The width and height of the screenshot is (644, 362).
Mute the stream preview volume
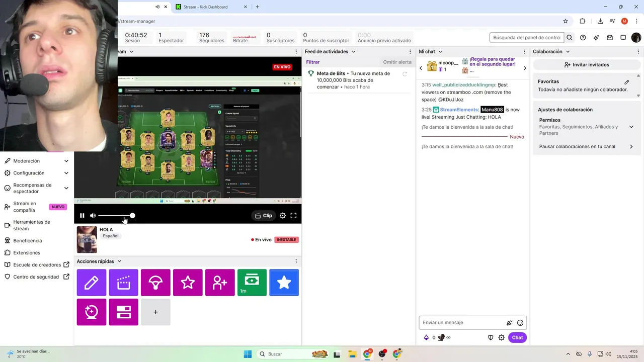(x=93, y=216)
